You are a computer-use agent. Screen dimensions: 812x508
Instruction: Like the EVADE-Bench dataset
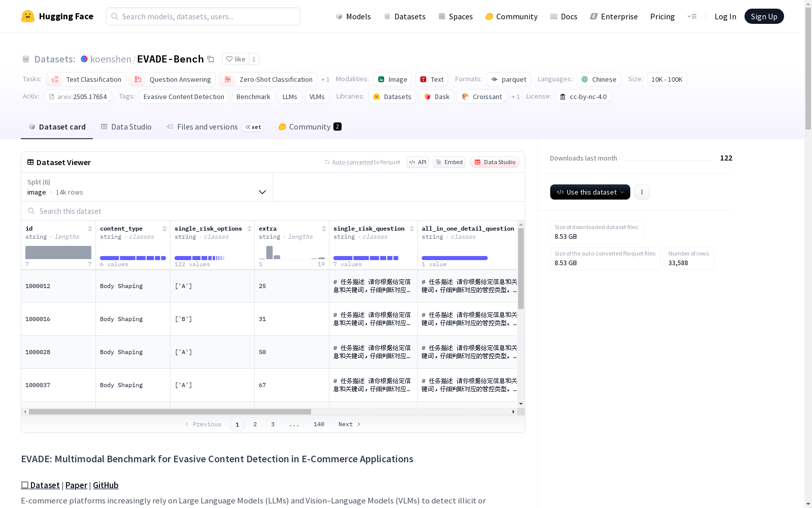(235, 59)
